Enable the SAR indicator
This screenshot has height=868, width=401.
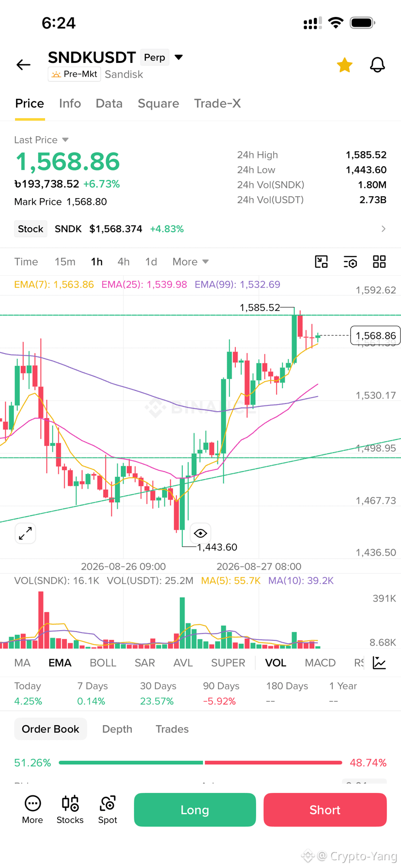coord(145,663)
